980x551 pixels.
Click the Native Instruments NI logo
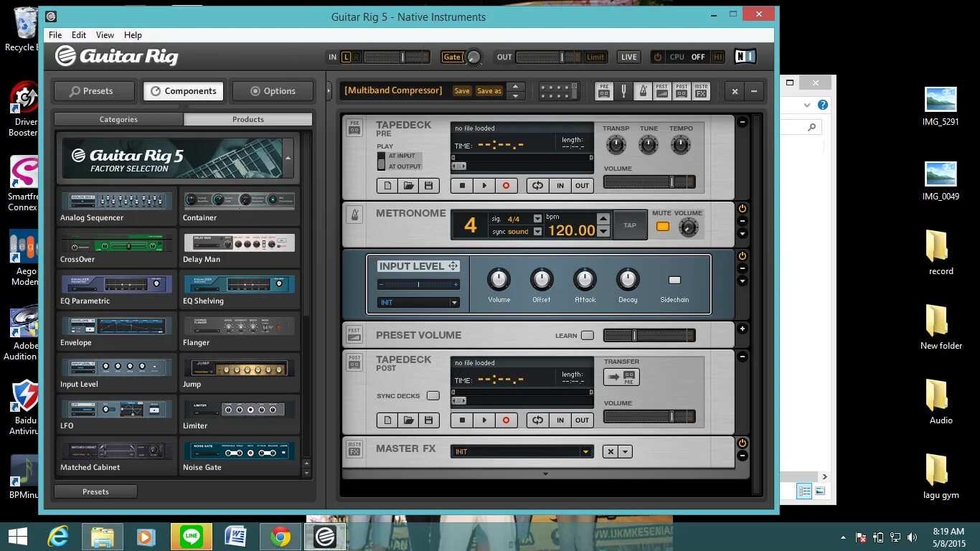click(x=745, y=57)
